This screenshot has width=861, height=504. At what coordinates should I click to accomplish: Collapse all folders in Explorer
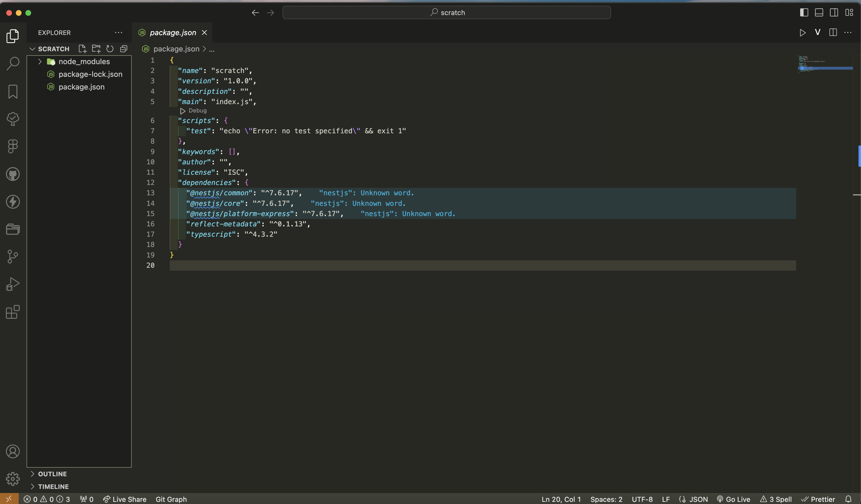[124, 49]
